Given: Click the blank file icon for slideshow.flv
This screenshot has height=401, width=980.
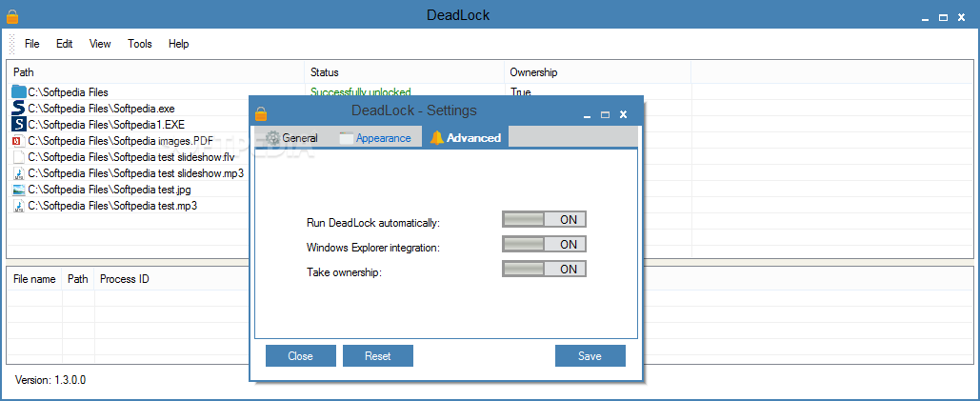Looking at the screenshot, I should (x=19, y=157).
